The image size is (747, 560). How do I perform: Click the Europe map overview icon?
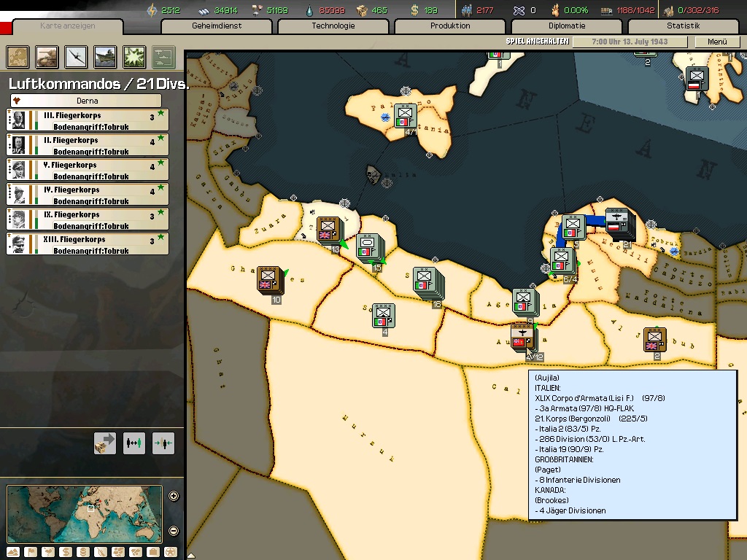tap(18, 57)
